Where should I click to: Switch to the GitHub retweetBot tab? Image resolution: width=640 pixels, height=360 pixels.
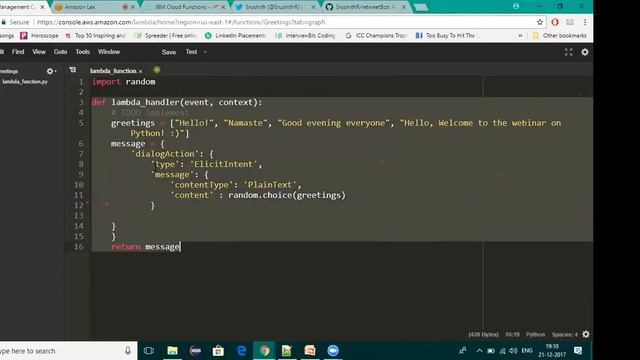(x=366, y=7)
